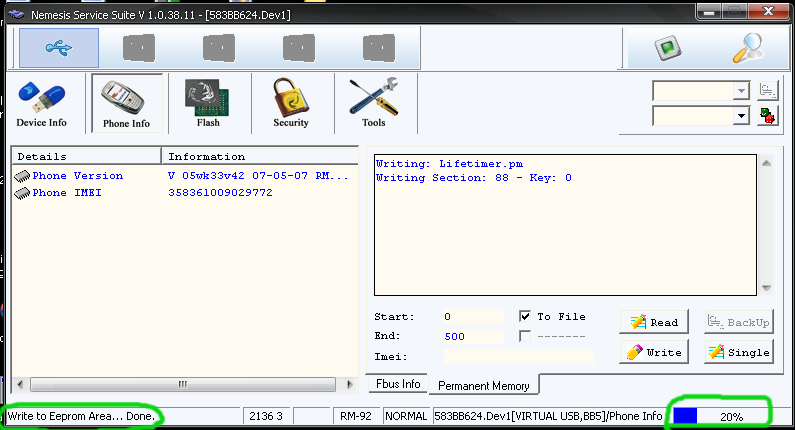The width and height of the screenshot is (795, 430).
Task: Switch to the Fbus Info tab
Action: 398,384
